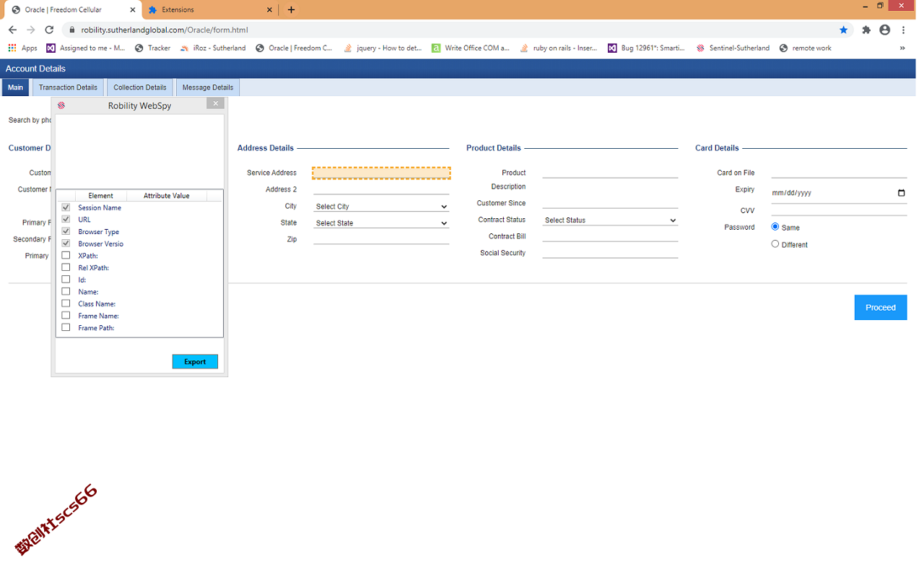Screen dimensions: 924x578
Task: Reload the page with refresh icon
Action: pos(49,30)
